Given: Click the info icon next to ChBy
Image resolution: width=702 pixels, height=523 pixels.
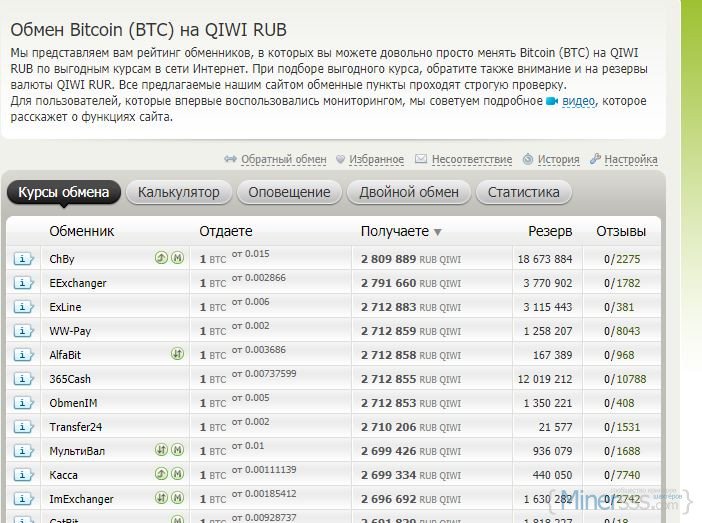Looking at the screenshot, I should click(23, 259).
